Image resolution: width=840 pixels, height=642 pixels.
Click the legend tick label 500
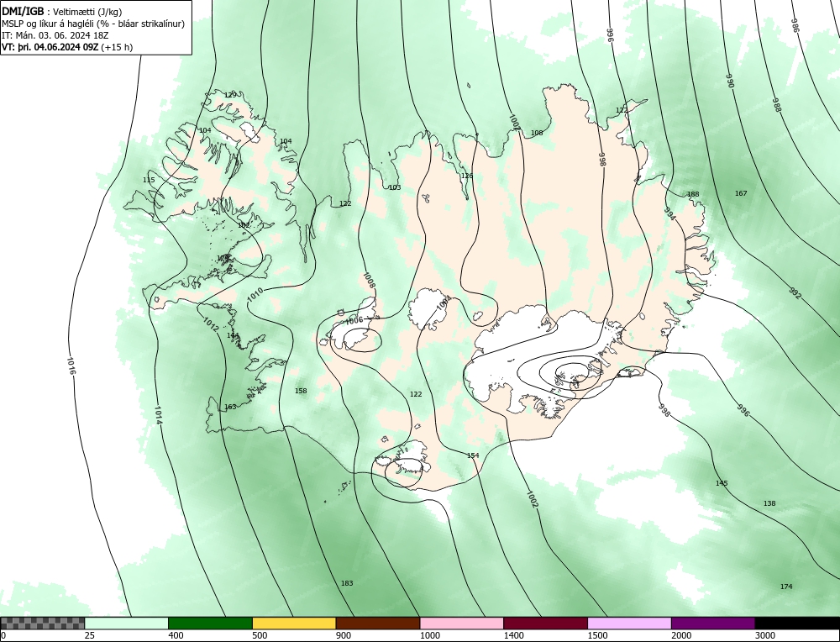(x=260, y=635)
